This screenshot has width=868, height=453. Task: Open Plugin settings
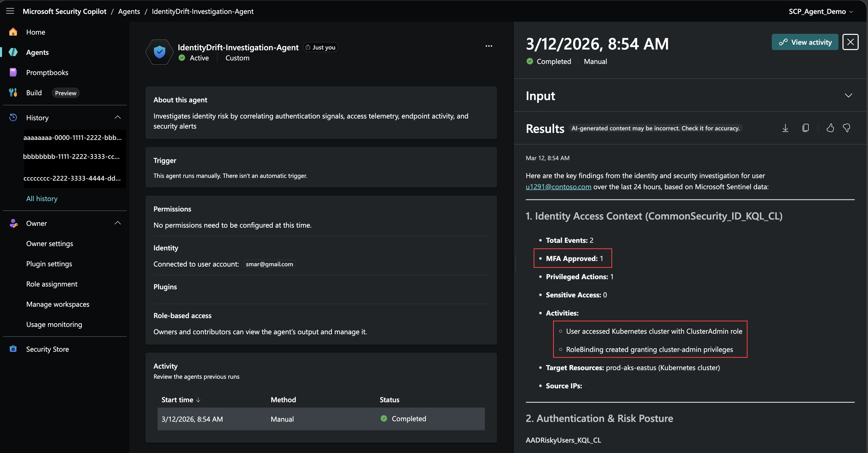tap(49, 264)
